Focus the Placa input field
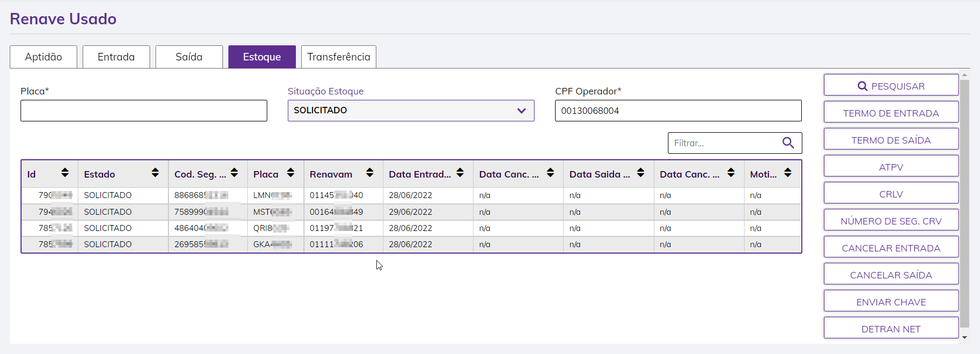This screenshot has height=354, width=980. (144, 111)
